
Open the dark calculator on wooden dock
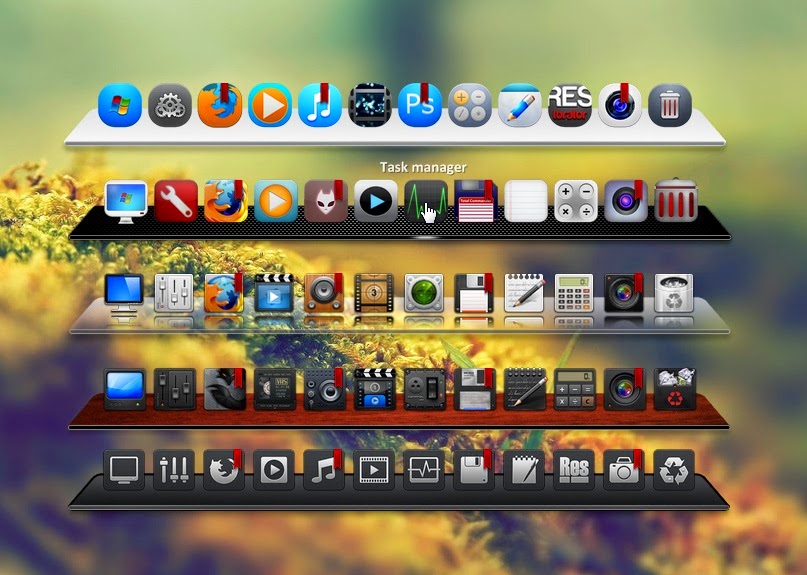pos(574,389)
